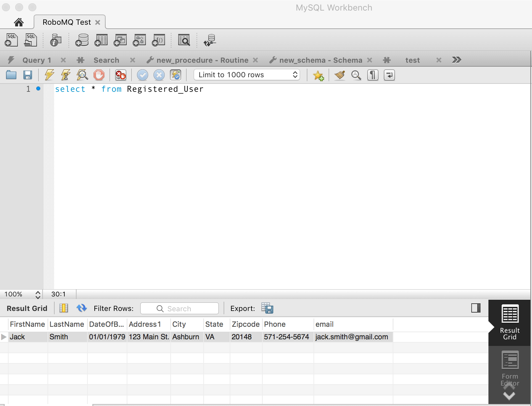Switch to the Search tab

[x=106, y=60]
